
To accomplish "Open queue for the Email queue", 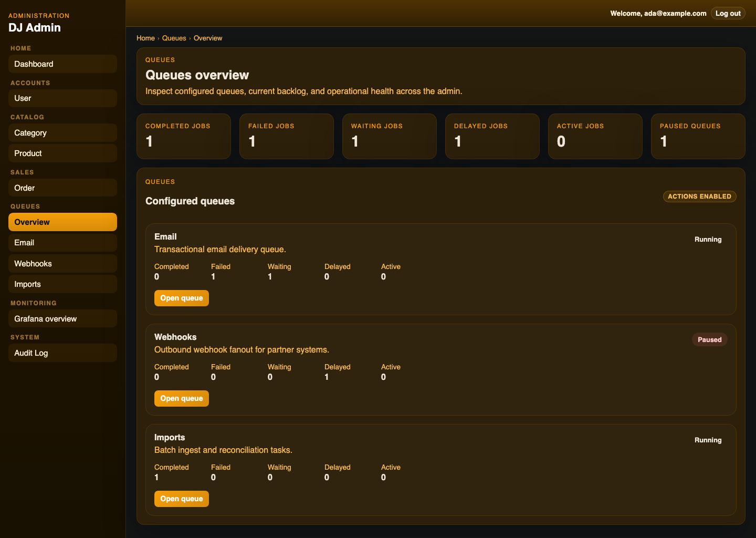I will coord(181,298).
